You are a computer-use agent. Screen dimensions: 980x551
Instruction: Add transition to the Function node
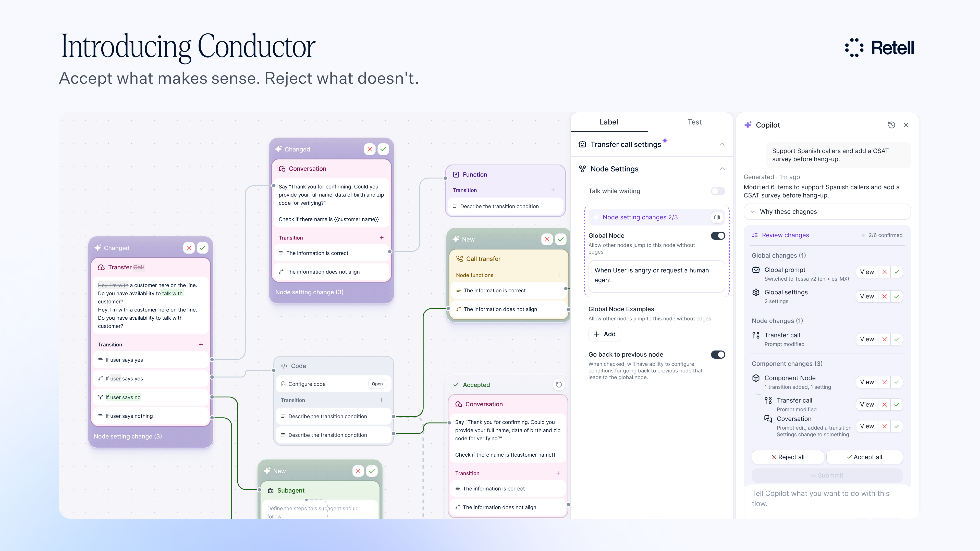553,190
